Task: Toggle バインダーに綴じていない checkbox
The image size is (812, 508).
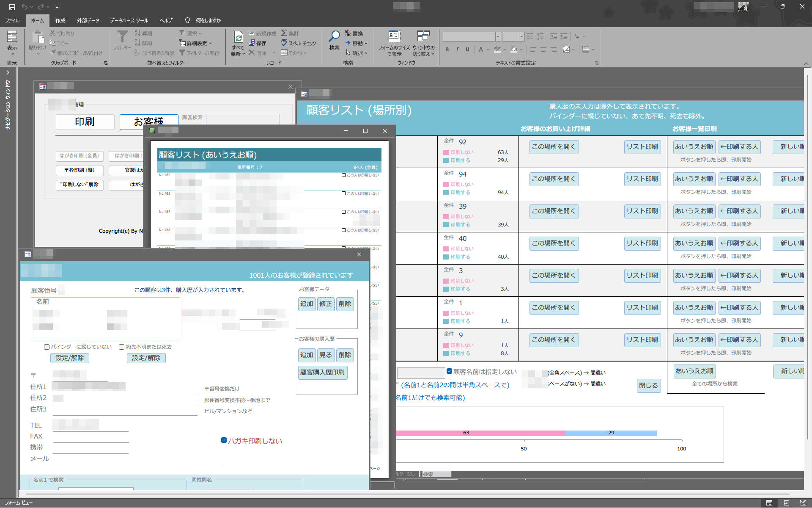Action: pos(47,347)
